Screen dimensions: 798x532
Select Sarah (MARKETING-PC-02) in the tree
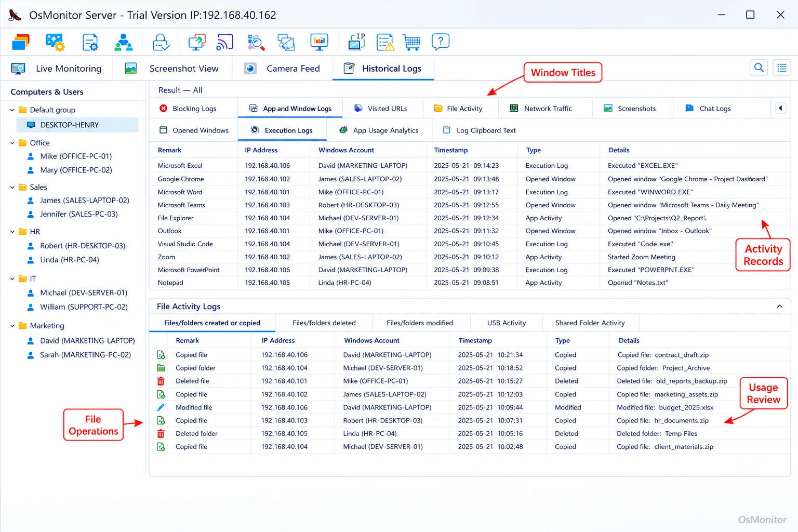pos(85,355)
